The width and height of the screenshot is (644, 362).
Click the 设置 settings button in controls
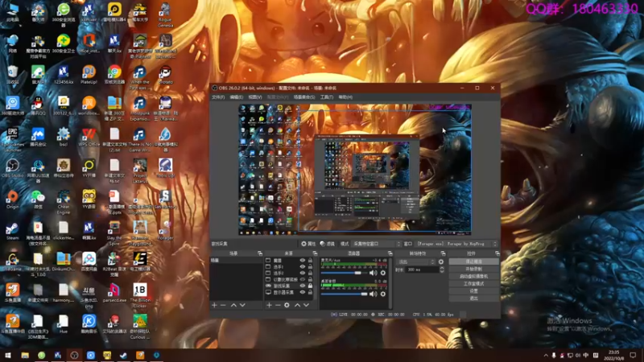click(473, 291)
